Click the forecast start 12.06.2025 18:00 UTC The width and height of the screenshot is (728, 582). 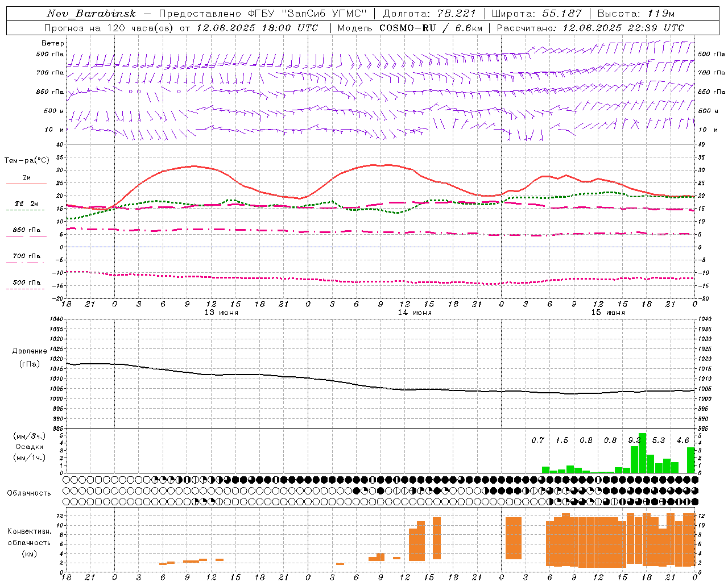(257, 28)
